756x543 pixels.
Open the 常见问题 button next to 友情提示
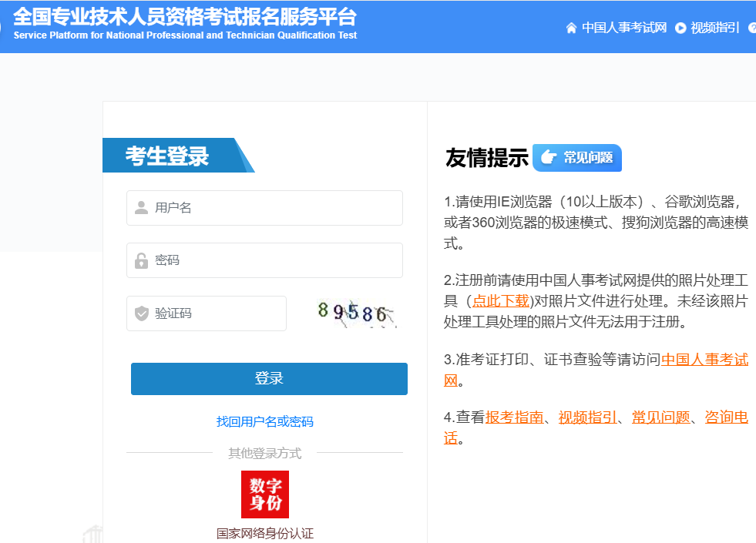(577, 158)
